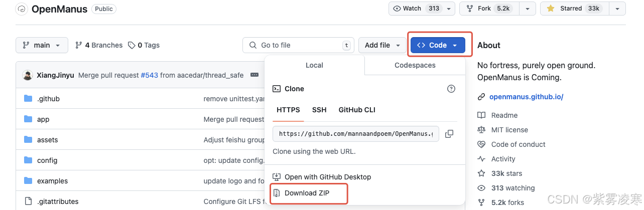Click the GitHub Desktop icon
Screen dimensions: 644x210
277,177
